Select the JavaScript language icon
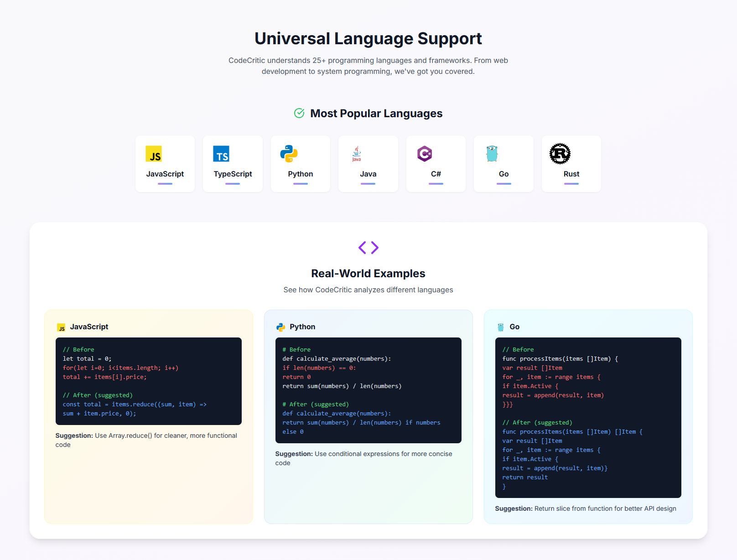737x560 pixels. pos(154,154)
